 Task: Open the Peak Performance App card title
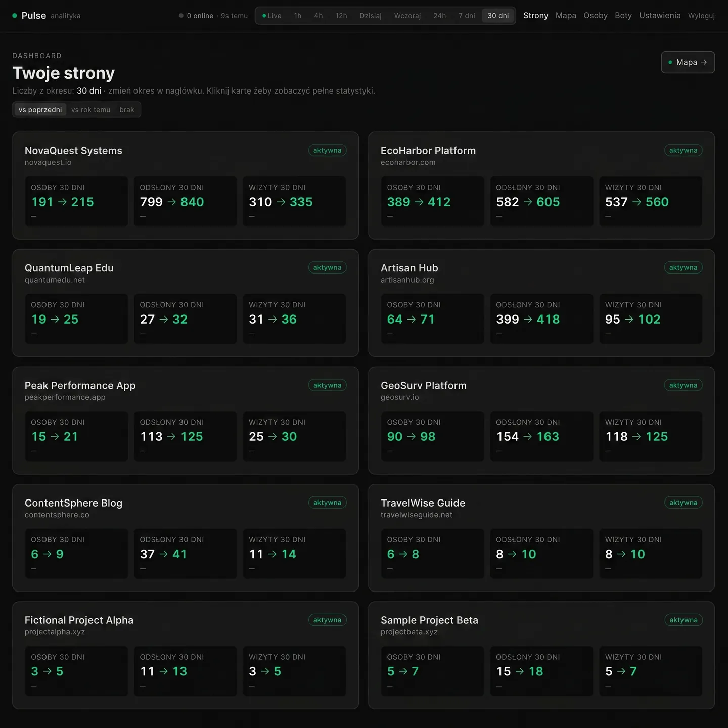(80, 385)
